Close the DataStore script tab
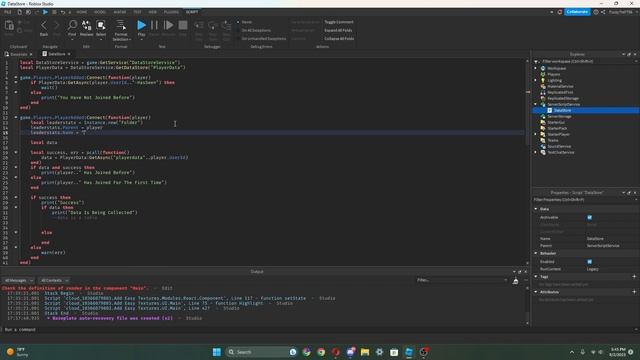Viewport: 640px width, 360px height. [x=69, y=54]
